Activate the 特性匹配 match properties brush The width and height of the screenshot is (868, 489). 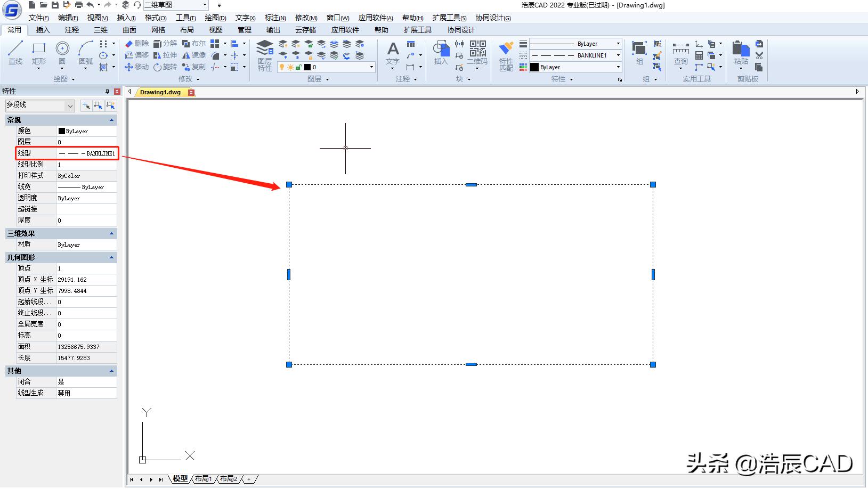pyautogui.click(x=506, y=55)
